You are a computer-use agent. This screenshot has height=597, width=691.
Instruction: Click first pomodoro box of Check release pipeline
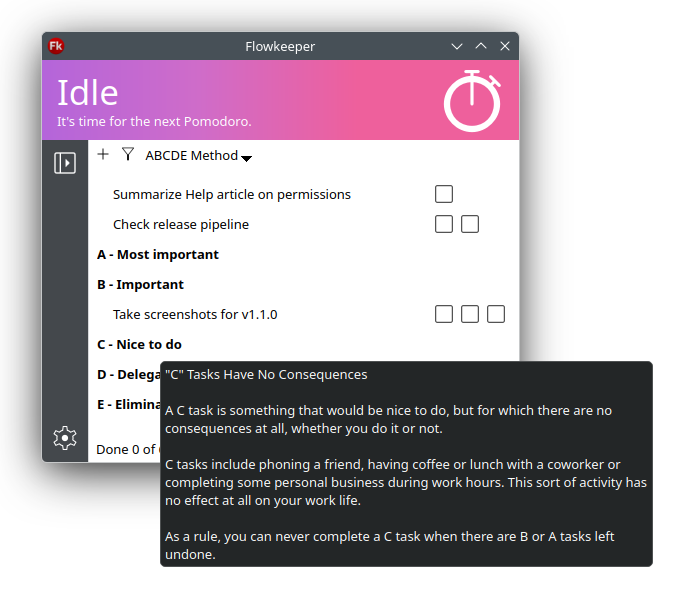click(x=444, y=224)
